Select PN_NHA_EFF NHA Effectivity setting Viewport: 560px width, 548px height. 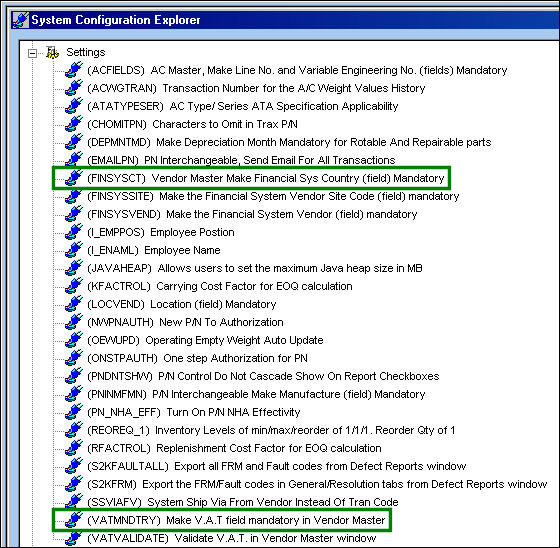pos(194,412)
